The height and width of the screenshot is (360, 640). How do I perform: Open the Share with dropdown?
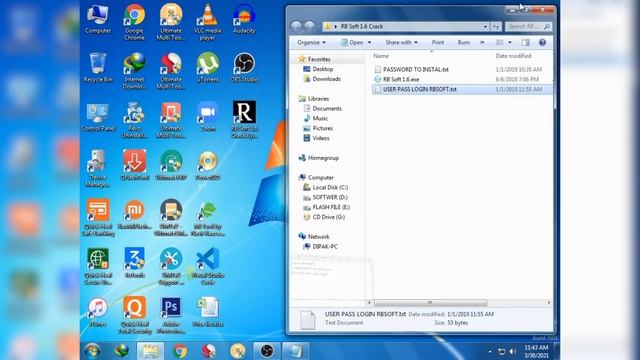coord(402,42)
